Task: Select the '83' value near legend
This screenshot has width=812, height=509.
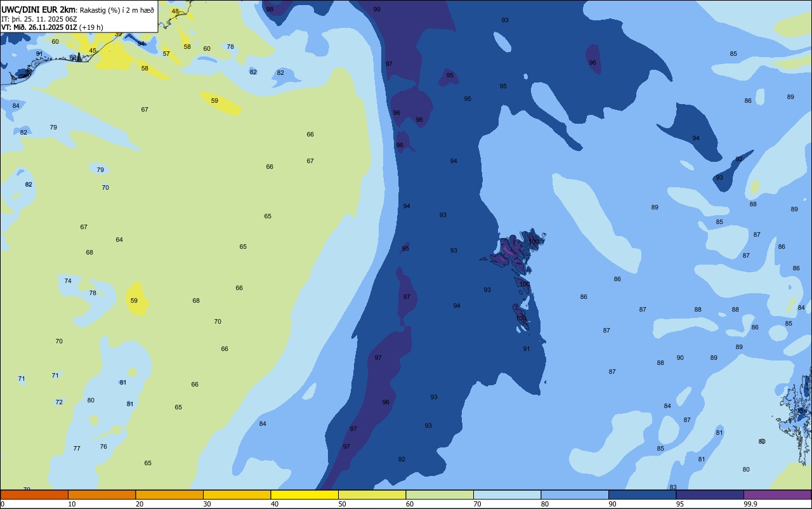Action: point(673,487)
